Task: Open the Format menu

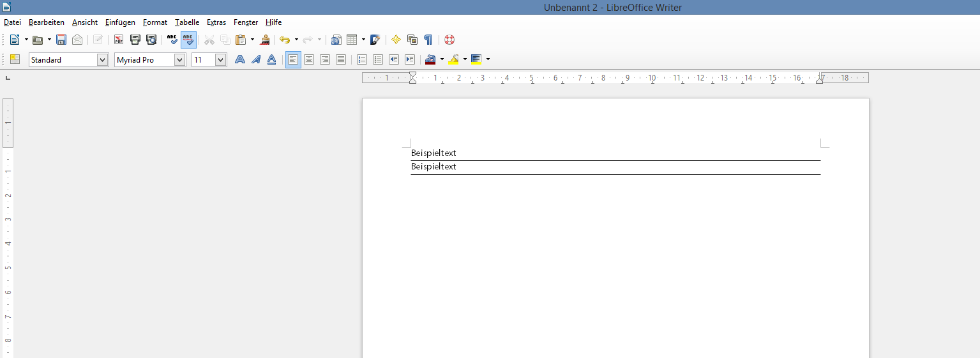Action: coord(155,22)
